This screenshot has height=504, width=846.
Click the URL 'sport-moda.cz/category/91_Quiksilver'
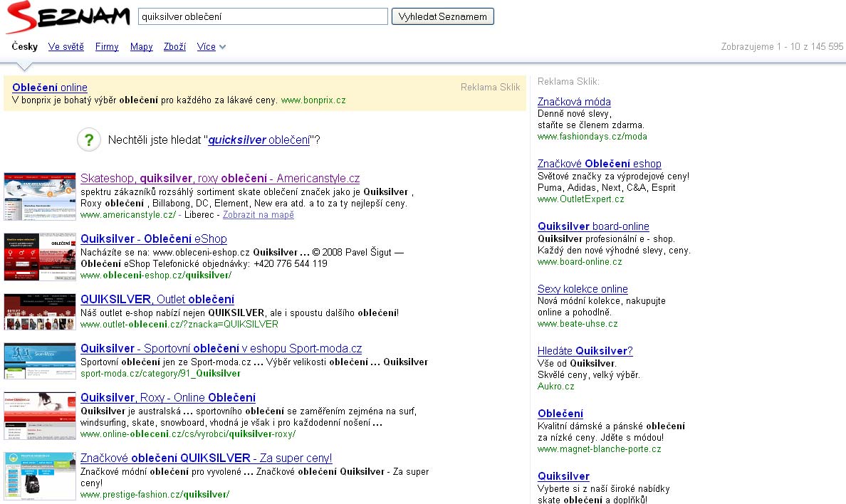click(x=160, y=374)
